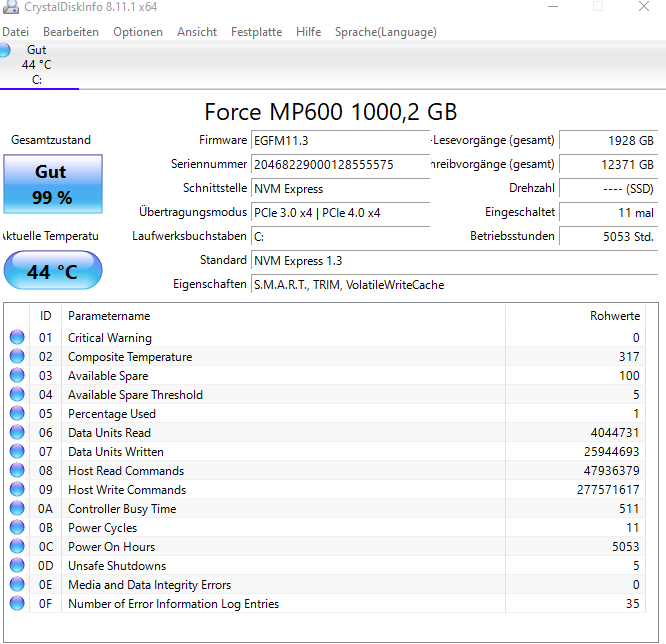
Task: Click the Parametername column header
Action: pos(109,316)
